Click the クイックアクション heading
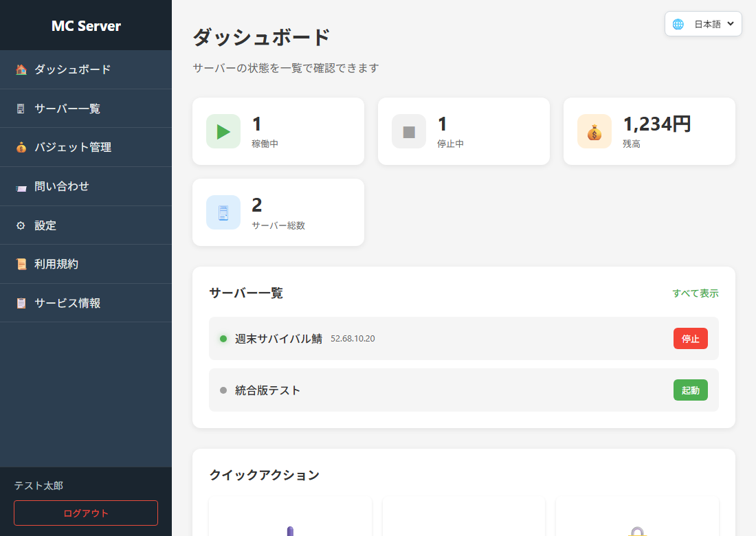 click(264, 475)
